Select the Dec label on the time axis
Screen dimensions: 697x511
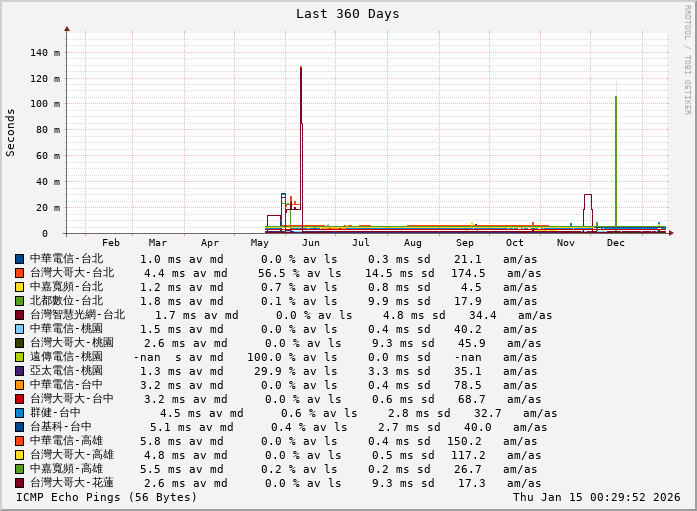coord(616,243)
